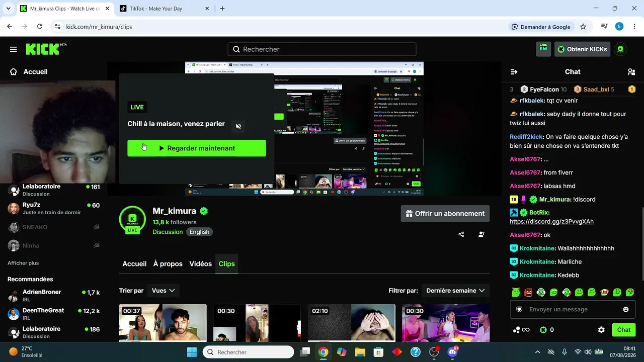Expand the Chrome tab search dropdown

point(9,9)
